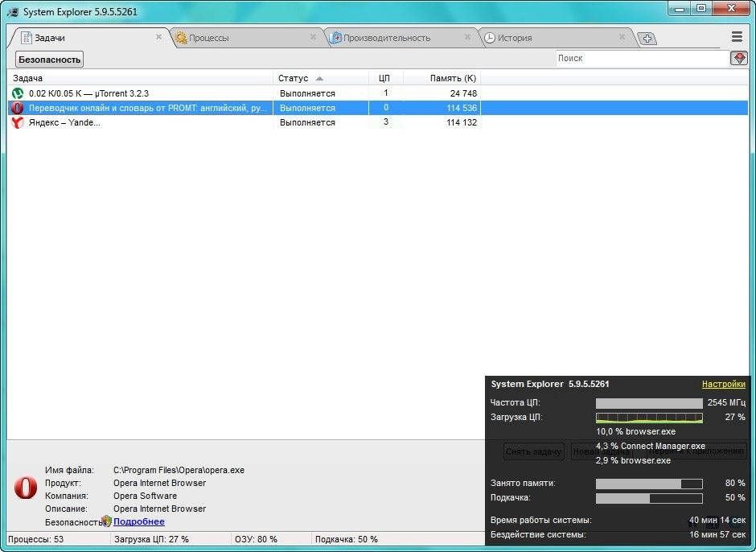Image resolution: width=756 pixels, height=552 pixels.
Task: Click the Подкачка usage bar
Action: tap(649, 498)
